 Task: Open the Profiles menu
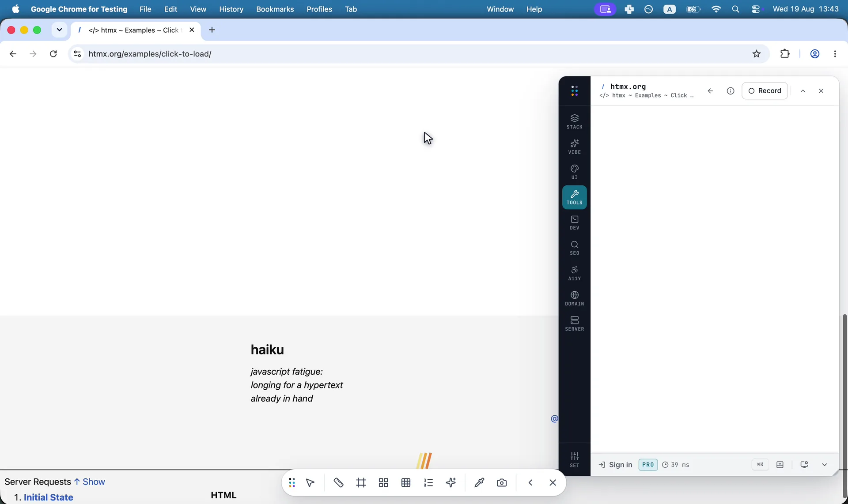click(x=319, y=9)
